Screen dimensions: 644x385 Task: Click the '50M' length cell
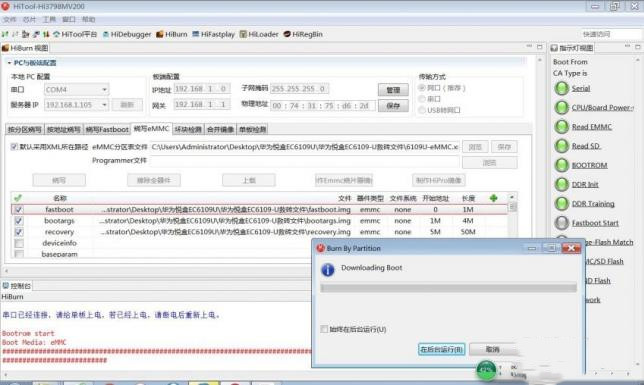coord(468,232)
